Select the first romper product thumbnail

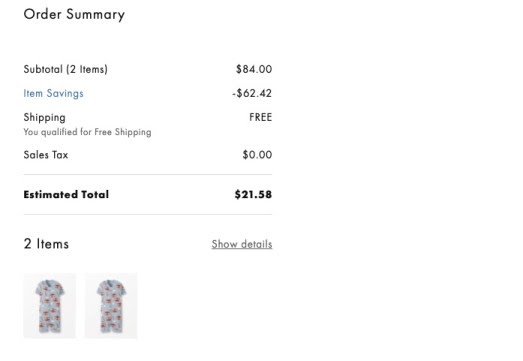click(50, 306)
